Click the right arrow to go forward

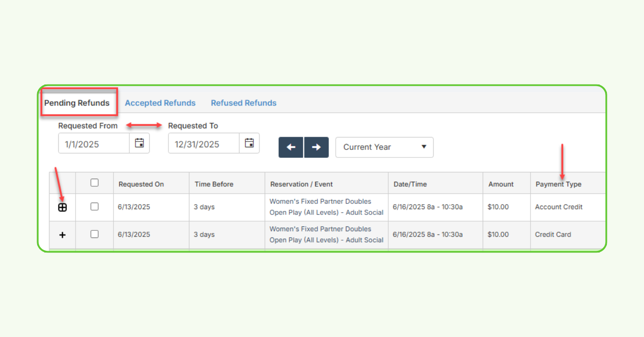pyautogui.click(x=316, y=147)
